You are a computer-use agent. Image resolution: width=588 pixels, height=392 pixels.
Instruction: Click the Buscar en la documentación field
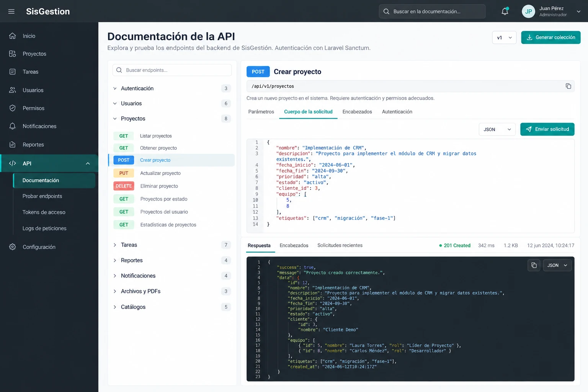432,11
